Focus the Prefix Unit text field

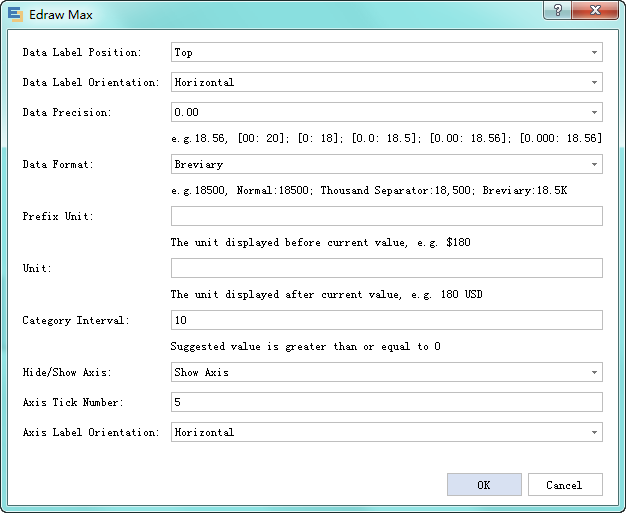pyautogui.click(x=386, y=216)
